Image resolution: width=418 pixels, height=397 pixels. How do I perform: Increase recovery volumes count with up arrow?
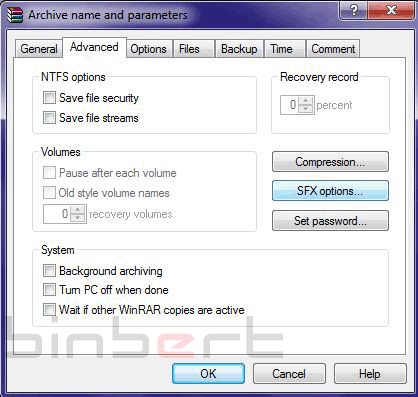pyautogui.click(x=78, y=209)
